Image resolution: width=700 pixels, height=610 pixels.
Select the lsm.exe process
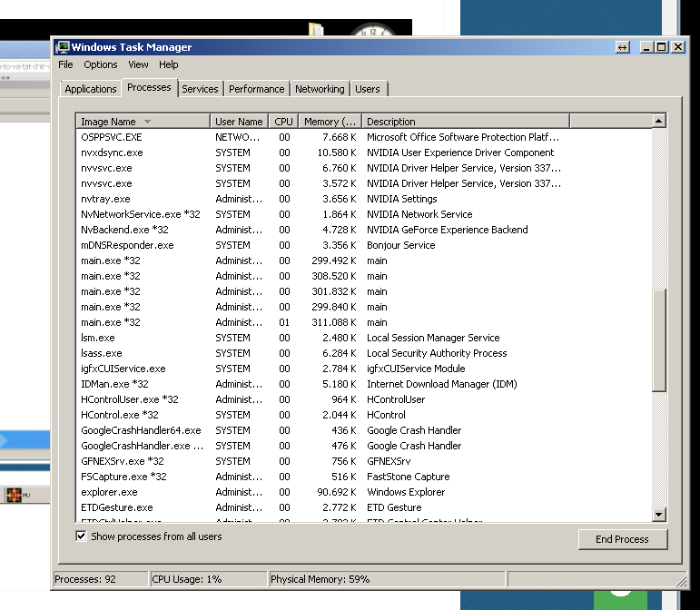coord(364,338)
